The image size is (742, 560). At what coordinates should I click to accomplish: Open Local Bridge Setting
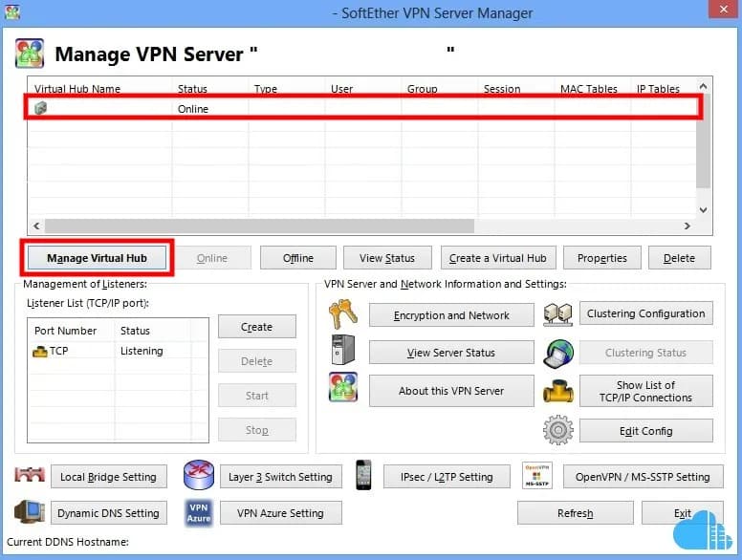pyautogui.click(x=109, y=477)
